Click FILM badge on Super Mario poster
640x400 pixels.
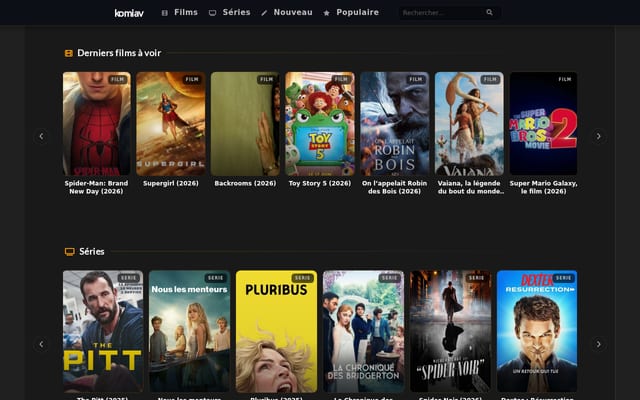pos(565,80)
